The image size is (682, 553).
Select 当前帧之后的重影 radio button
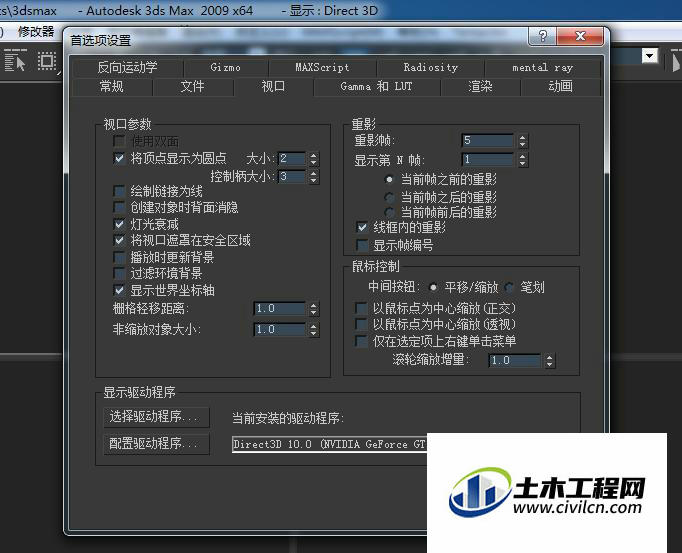pos(389,198)
